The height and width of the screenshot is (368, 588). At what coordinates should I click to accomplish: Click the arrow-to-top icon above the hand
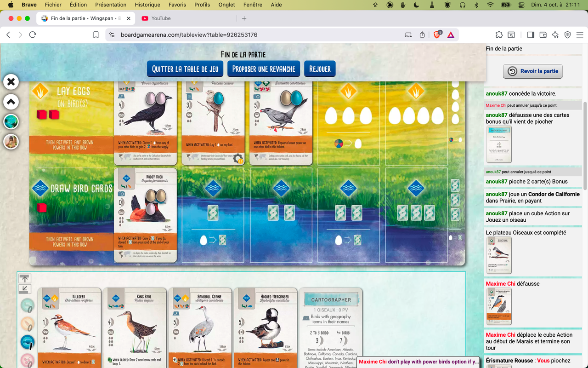pos(25,278)
